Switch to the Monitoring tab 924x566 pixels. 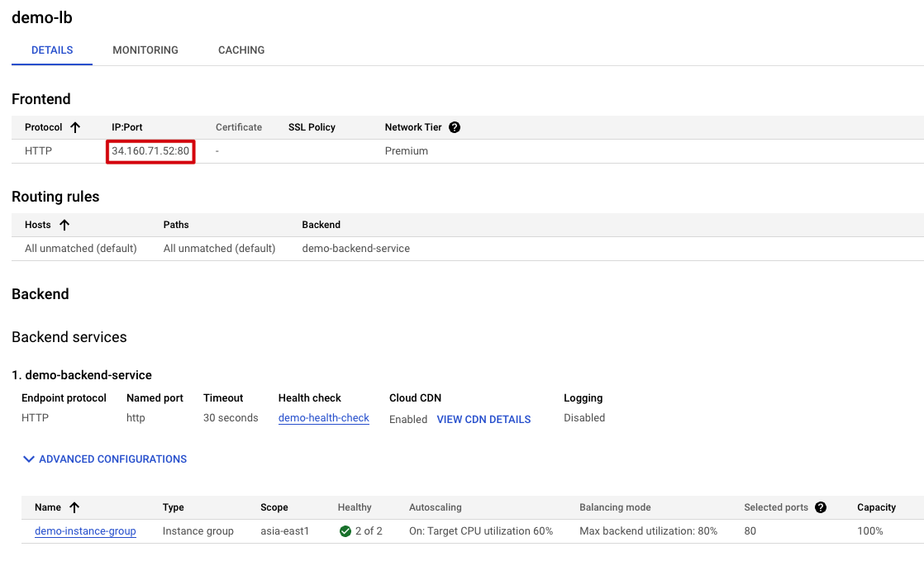coord(145,50)
